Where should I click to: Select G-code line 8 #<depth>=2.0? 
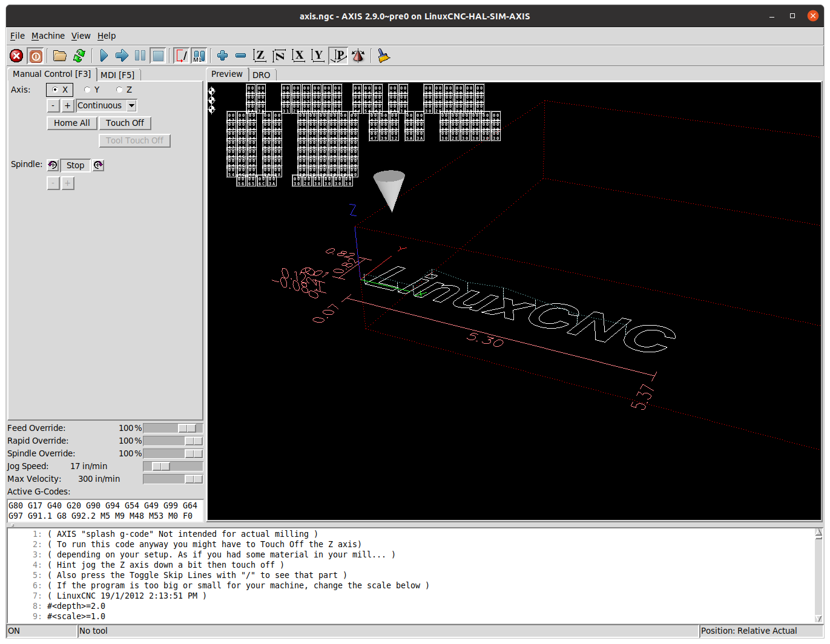pos(76,606)
